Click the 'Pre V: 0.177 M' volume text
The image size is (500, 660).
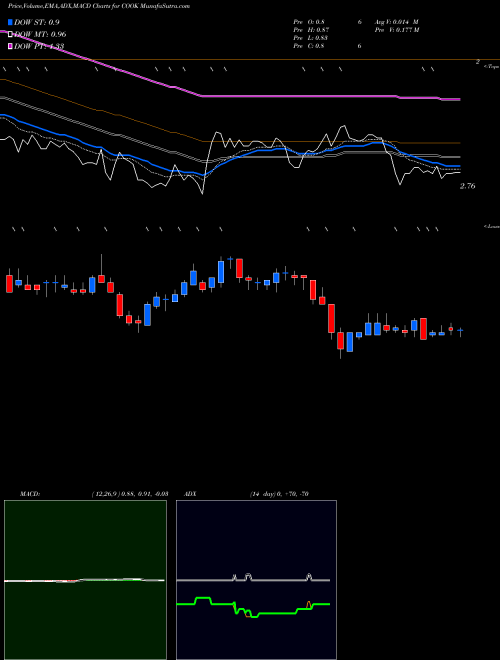pos(396,30)
